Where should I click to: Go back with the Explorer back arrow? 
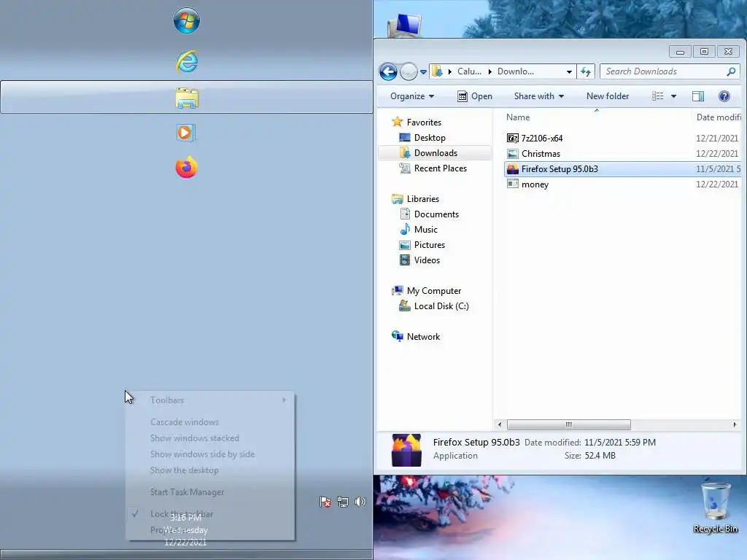388,72
